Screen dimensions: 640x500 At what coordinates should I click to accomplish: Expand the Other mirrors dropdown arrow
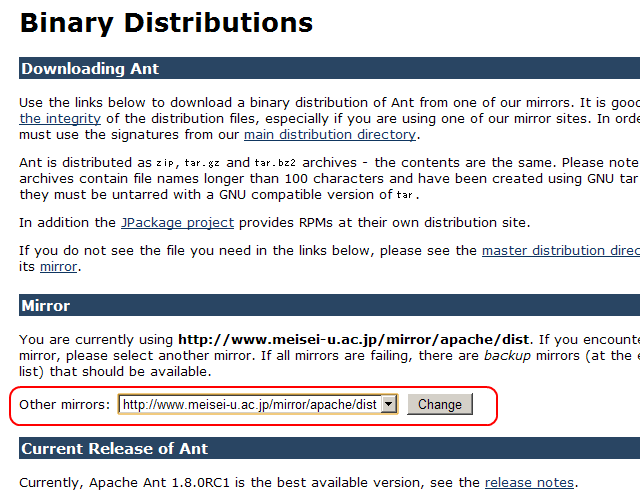coord(389,404)
